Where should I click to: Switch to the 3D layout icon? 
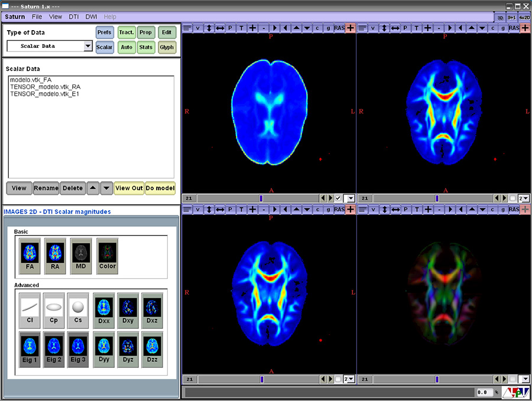point(500,18)
